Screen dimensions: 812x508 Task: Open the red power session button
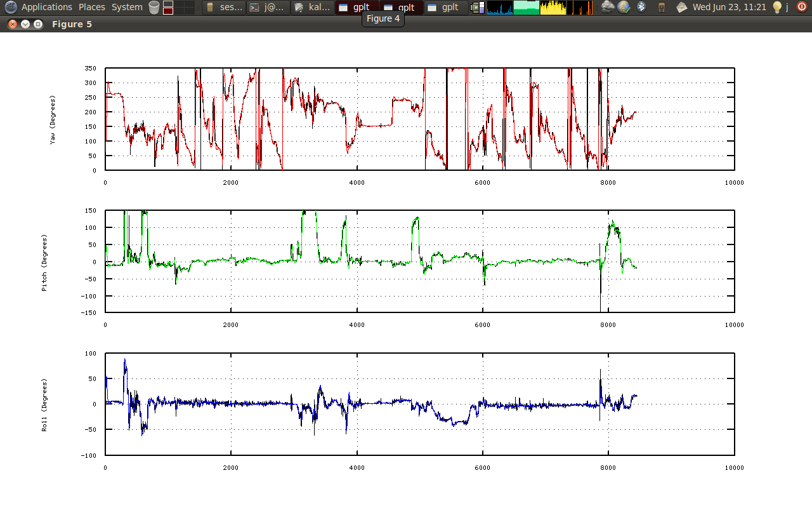(801, 7)
